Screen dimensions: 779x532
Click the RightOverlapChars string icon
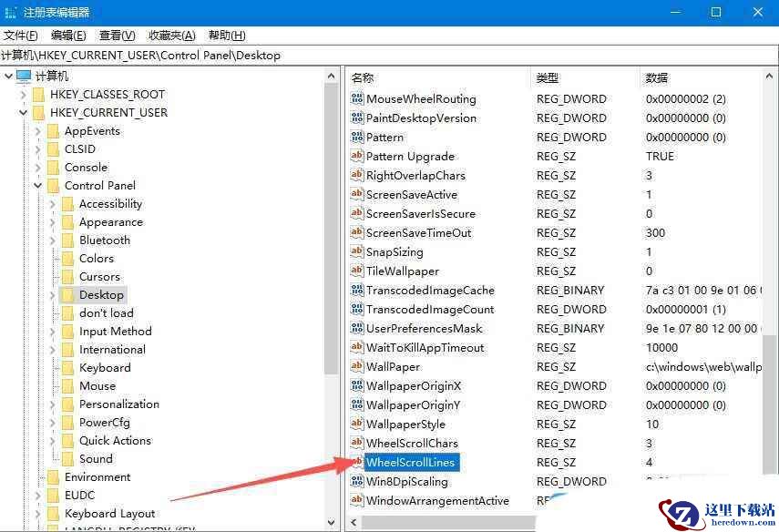(357, 175)
